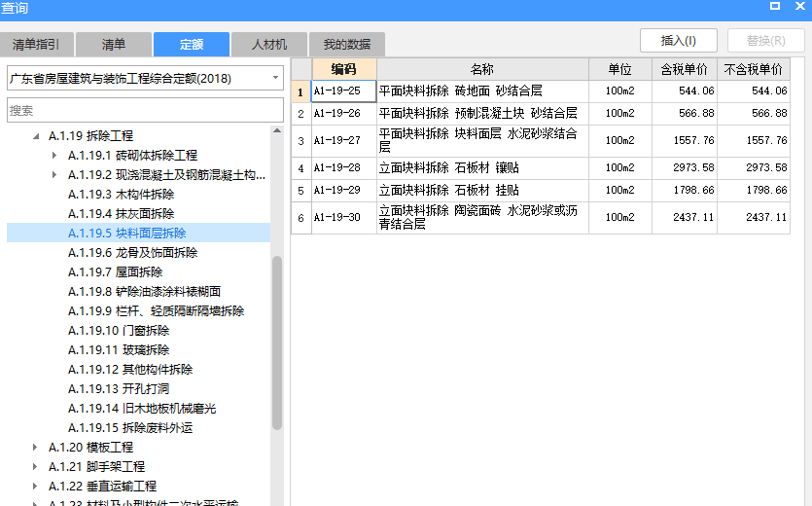Open the 清单 tab
812x506 pixels.
(114, 45)
